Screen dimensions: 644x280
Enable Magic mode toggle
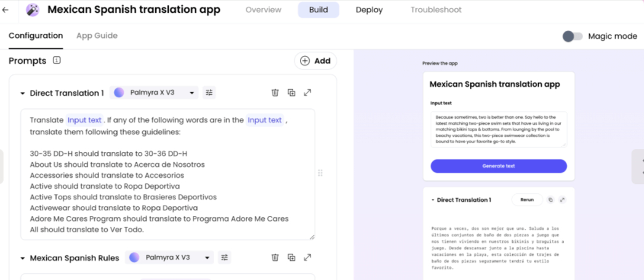572,36
